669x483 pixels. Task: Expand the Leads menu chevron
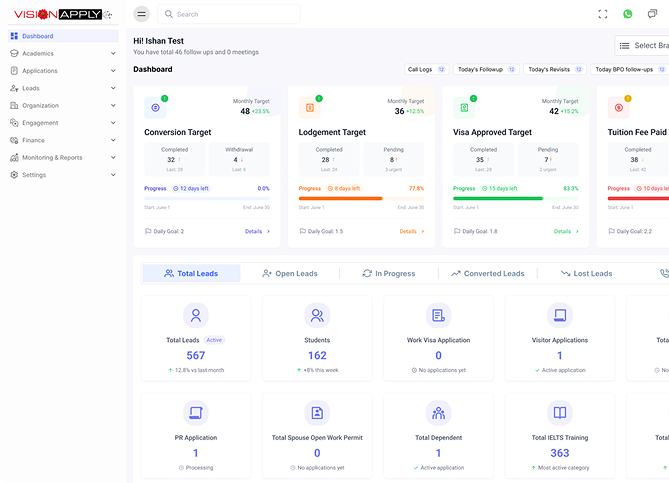[x=113, y=88]
